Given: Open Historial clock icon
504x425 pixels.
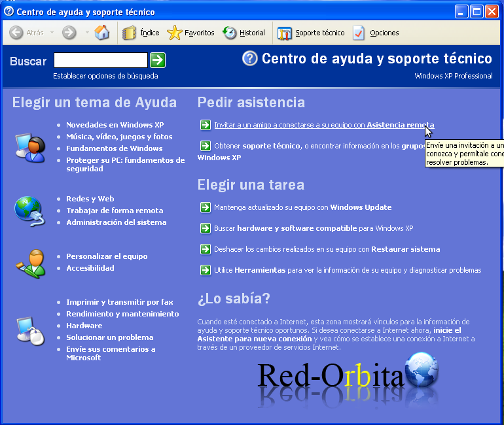Looking at the screenshot, I should 230,33.
